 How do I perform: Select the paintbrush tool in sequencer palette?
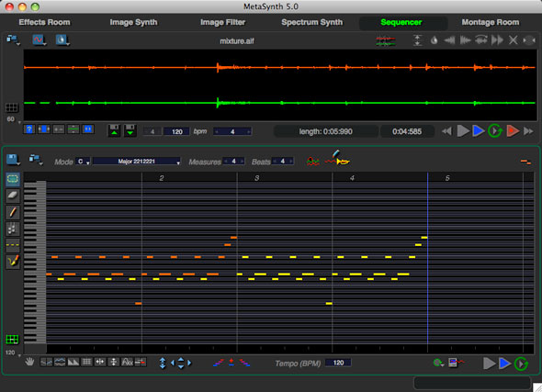pos(13,262)
